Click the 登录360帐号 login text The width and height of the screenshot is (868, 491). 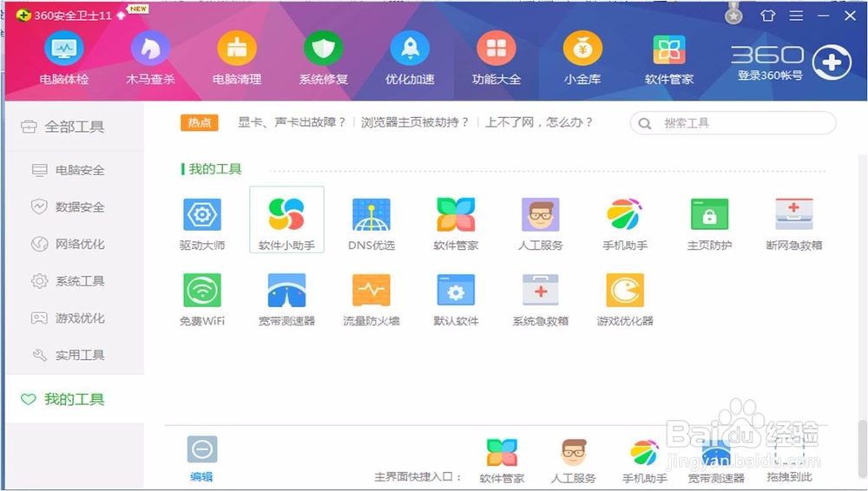(x=770, y=75)
